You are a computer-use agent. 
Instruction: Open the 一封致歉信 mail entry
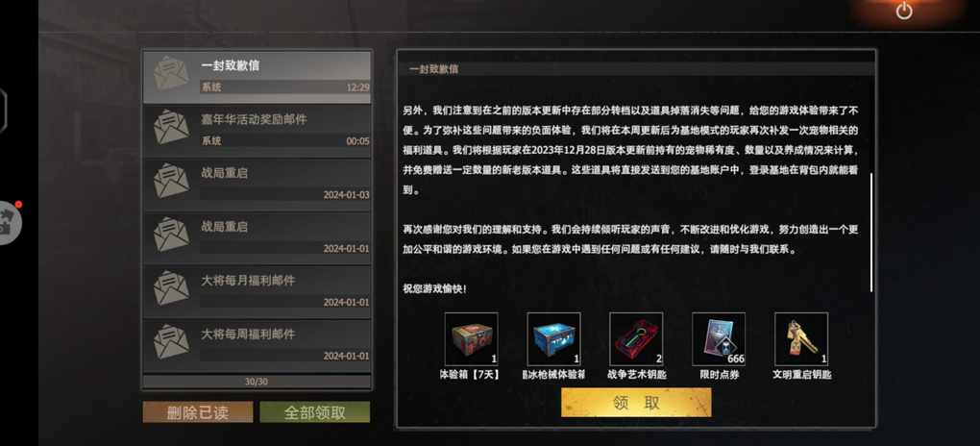(257, 78)
